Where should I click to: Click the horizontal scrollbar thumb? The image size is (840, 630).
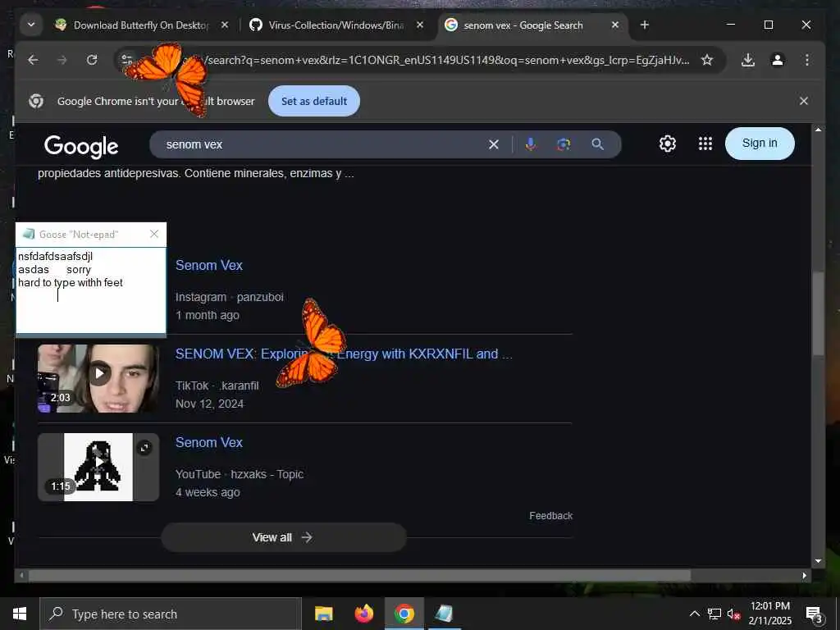(x=359, y=575)
